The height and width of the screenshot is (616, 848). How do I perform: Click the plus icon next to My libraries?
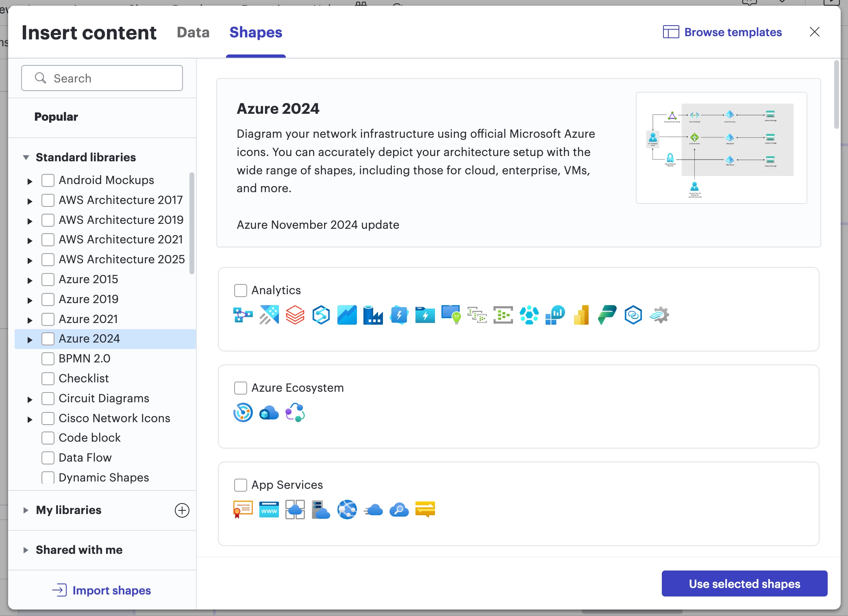(x=182, y=510)
